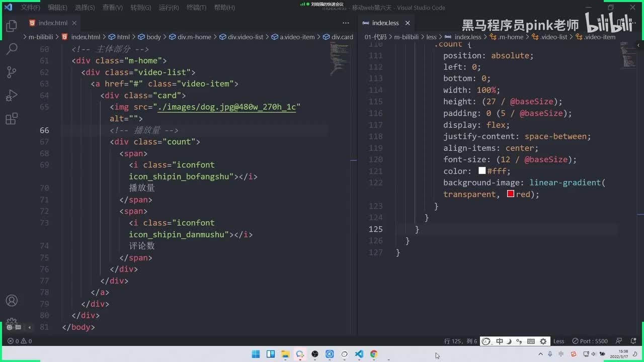This screenshot has height=362, width=644.
Task: Open the Windows Start menu
Action: (x=256, y=354)
